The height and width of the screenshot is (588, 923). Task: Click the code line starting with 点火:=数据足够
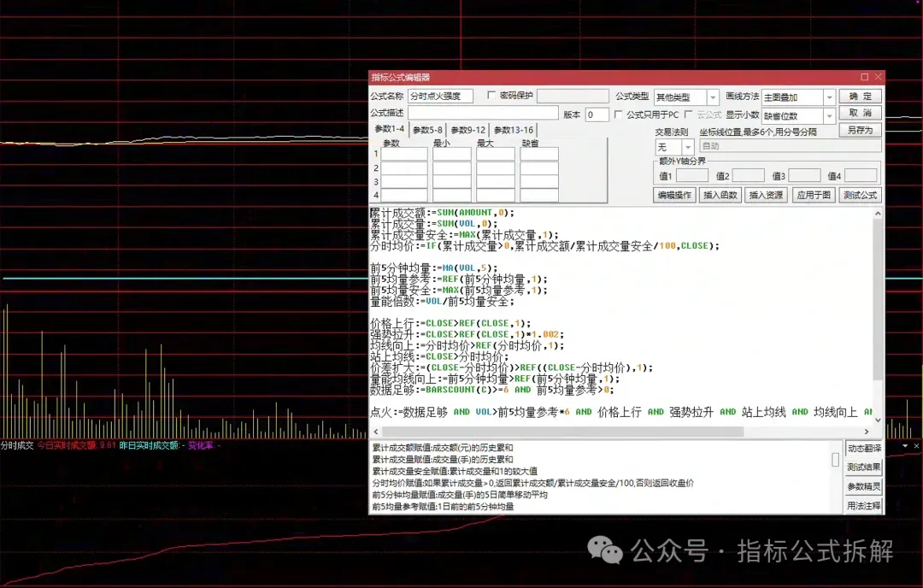[x=621, y=412]
